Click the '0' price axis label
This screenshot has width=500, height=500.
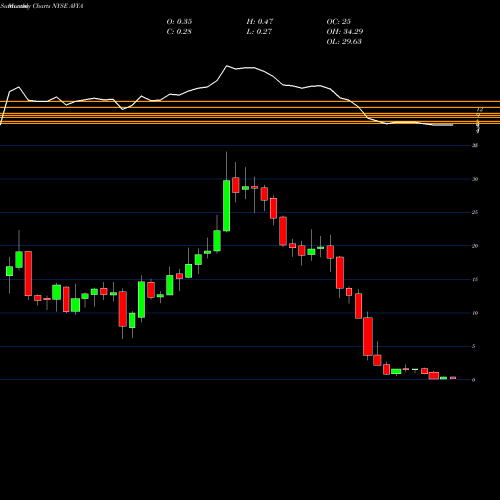474,380
